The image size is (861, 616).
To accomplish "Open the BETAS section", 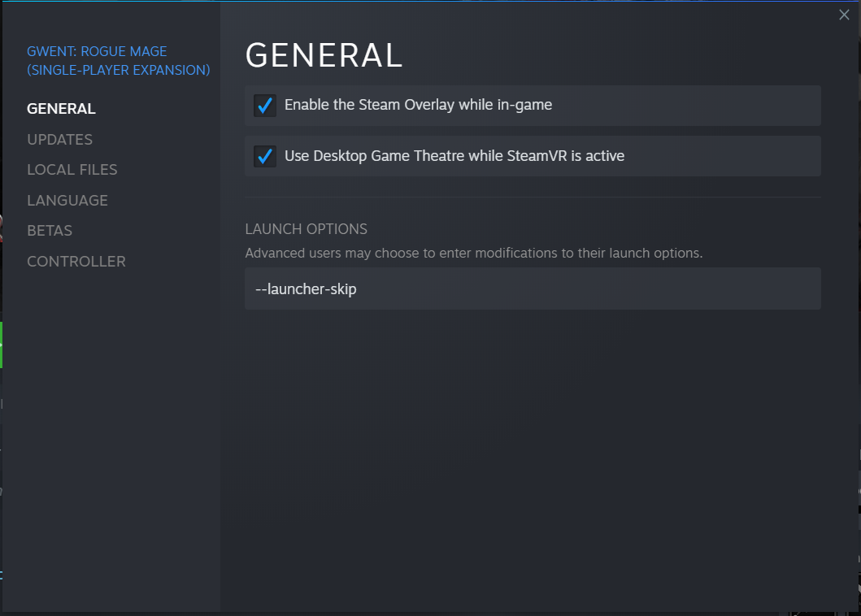I will point(50,231).
